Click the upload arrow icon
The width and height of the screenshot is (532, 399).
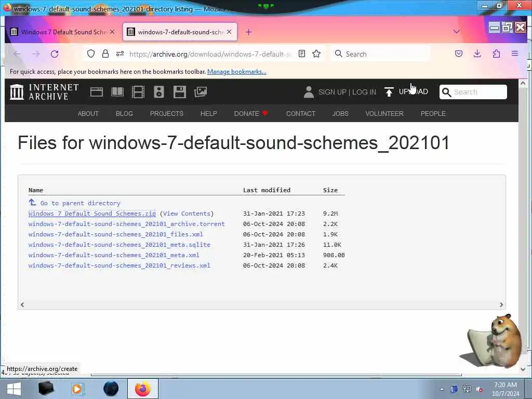[x=389, y=92]
